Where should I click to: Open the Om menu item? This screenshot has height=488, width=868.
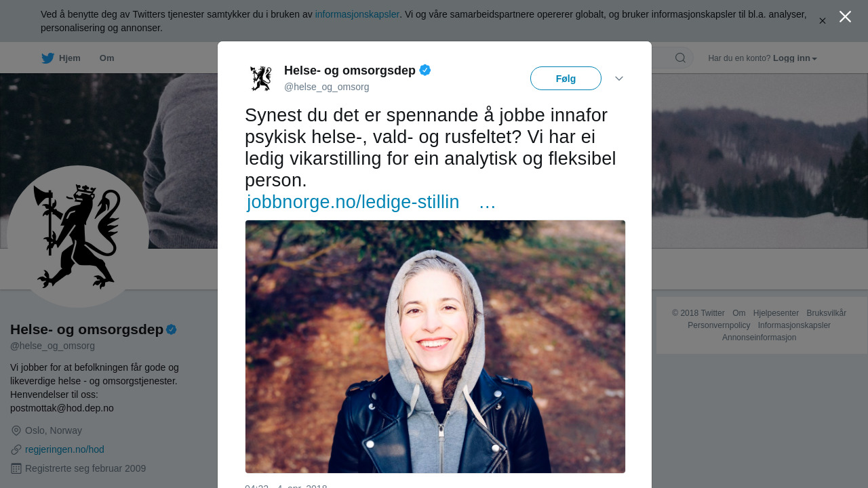107,58
